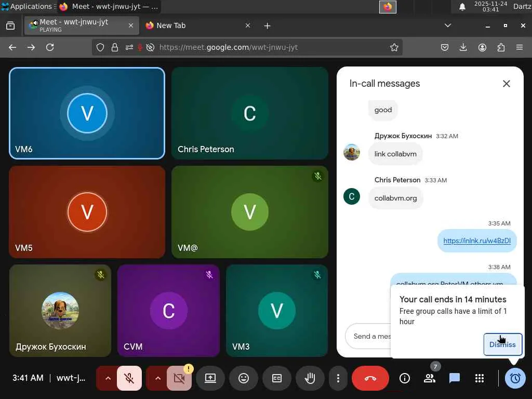Open the Pocket save icon

(445, 47)
